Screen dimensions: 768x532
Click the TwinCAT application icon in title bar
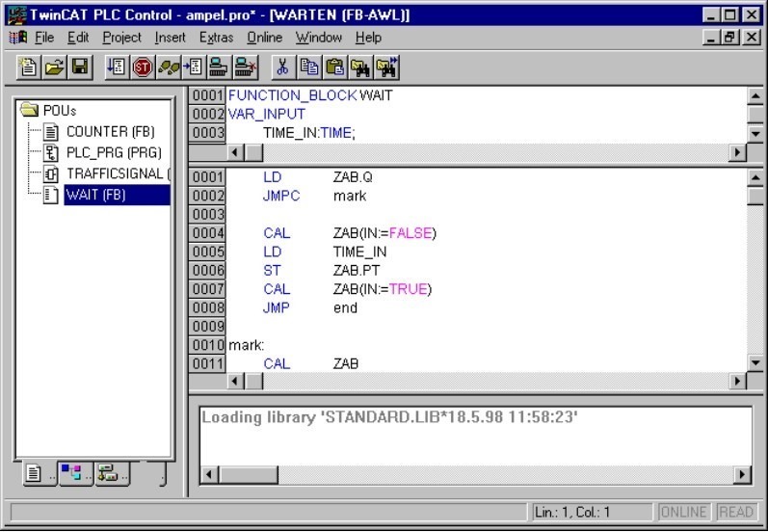pos(16,14)
